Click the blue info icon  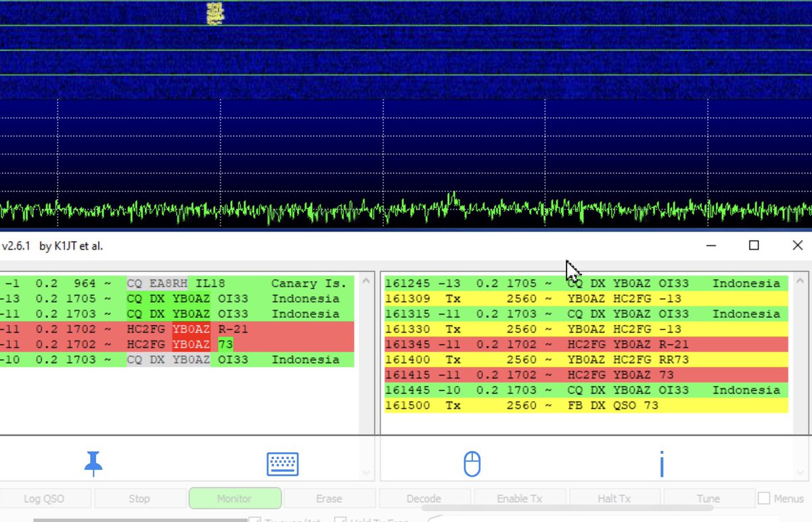(x=661, y=464)
